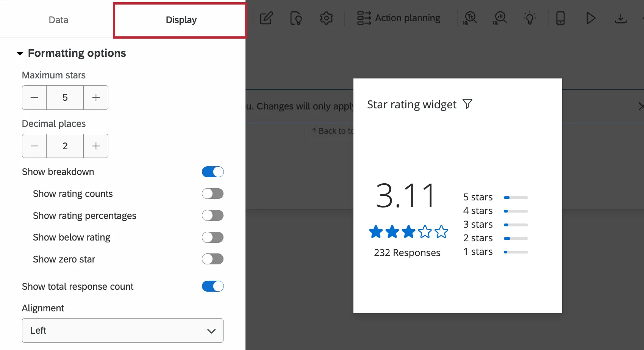The width and height of the screenshot is (644, 350).
Task: Open the Alignment dropdown
Action: coord(122,330)
